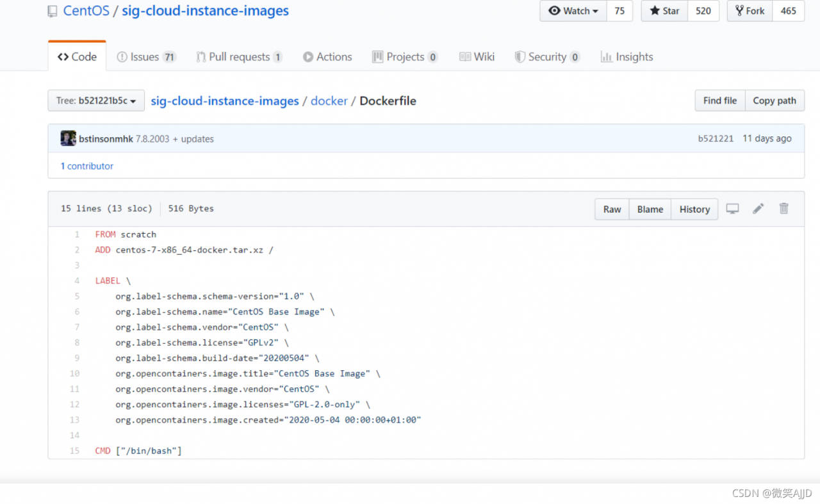Click the 15 lines (13 sloc) text
The width and height of the screenshot is (820, 504).
coord(106,209)
